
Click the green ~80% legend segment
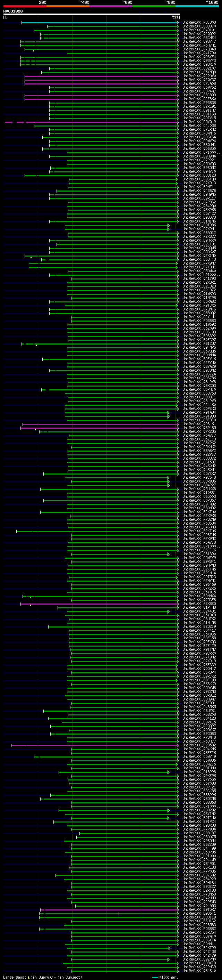pyautogui.click(x=154, y=6)
